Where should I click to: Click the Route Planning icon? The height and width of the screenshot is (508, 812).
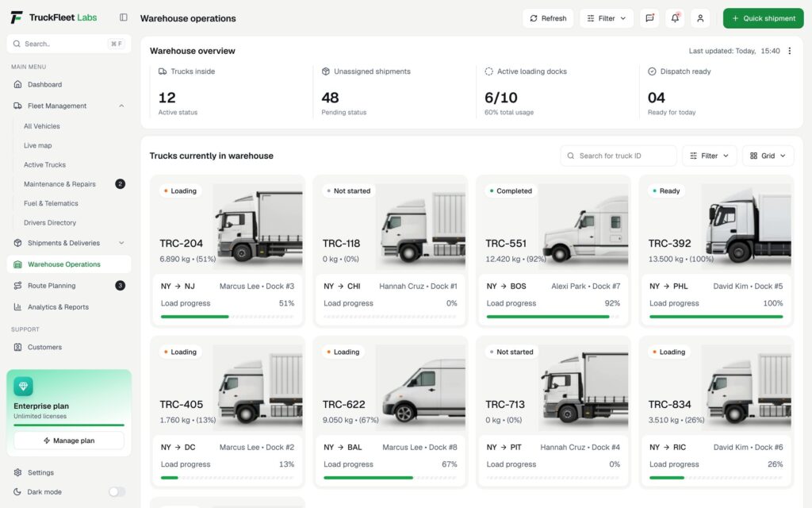[x=17, y=286]
